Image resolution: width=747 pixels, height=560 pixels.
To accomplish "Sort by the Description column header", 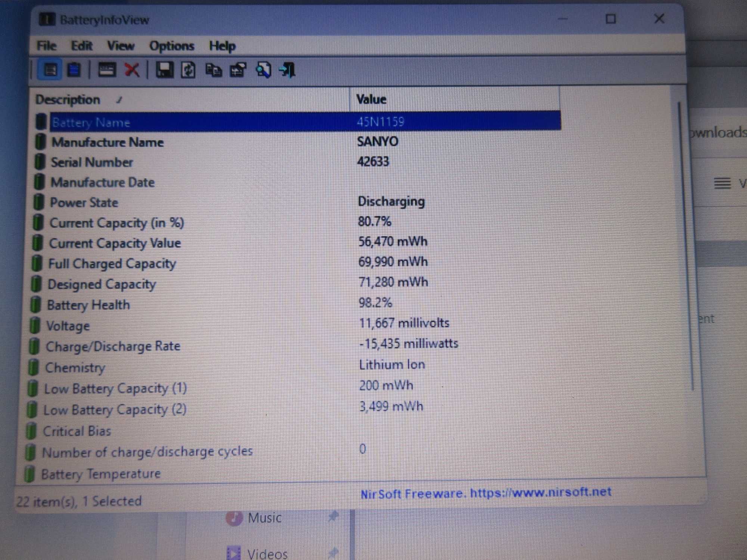I will (190, 100).
